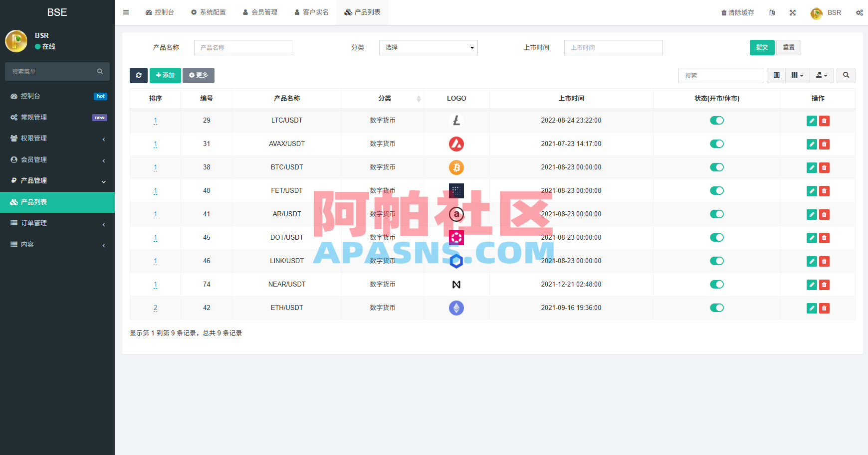The height and width of the screenshot is (455, 868).
Task: Open the 分类 select dropdown
Action: pos(429,47)
